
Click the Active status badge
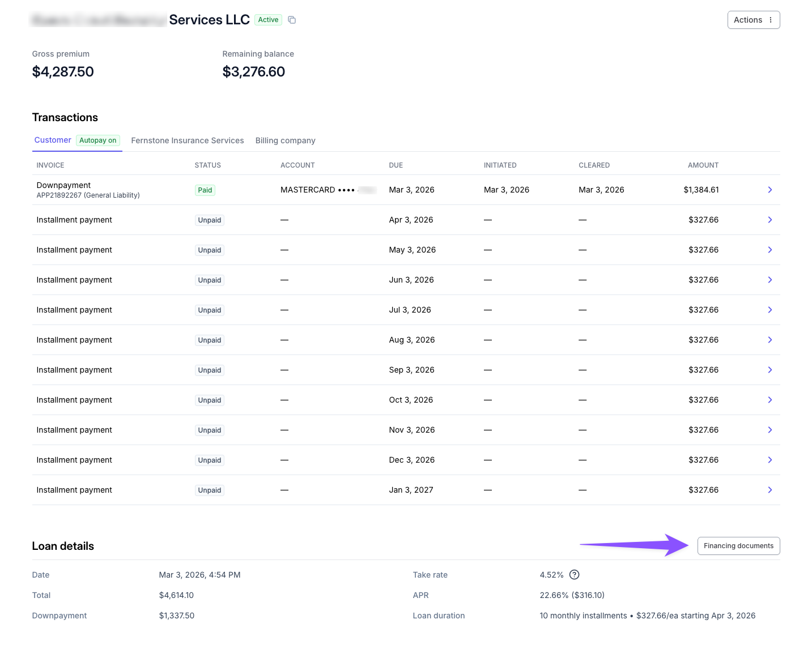pos(268,20)
